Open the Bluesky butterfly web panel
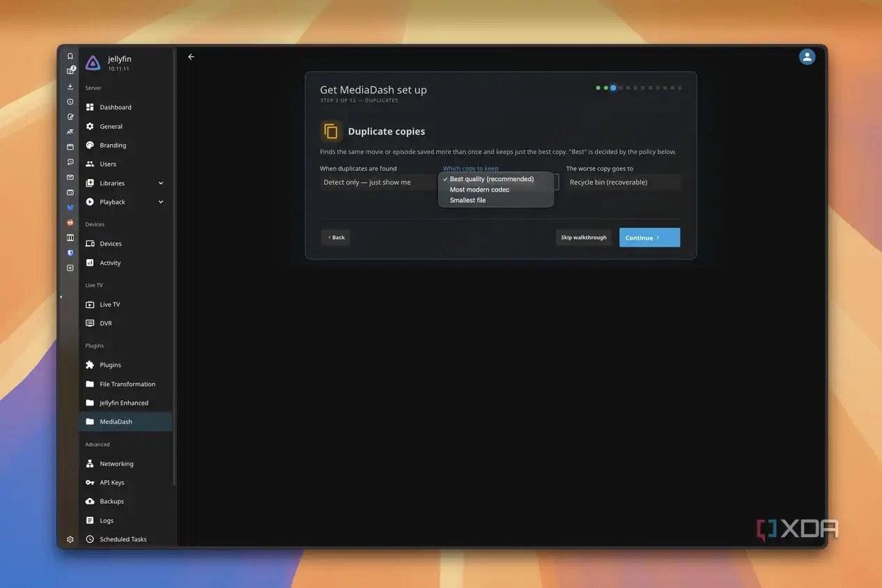Viewport: 882px width, 588px height. click(70, 208)
